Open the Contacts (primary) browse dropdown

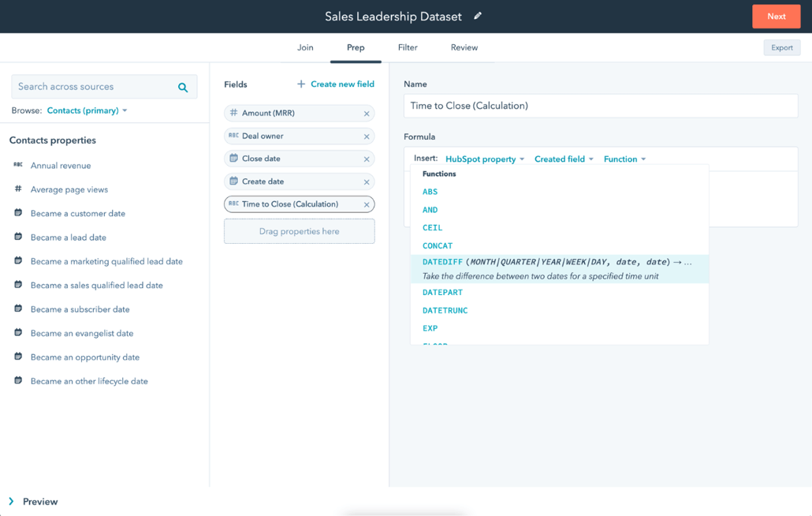87,110
